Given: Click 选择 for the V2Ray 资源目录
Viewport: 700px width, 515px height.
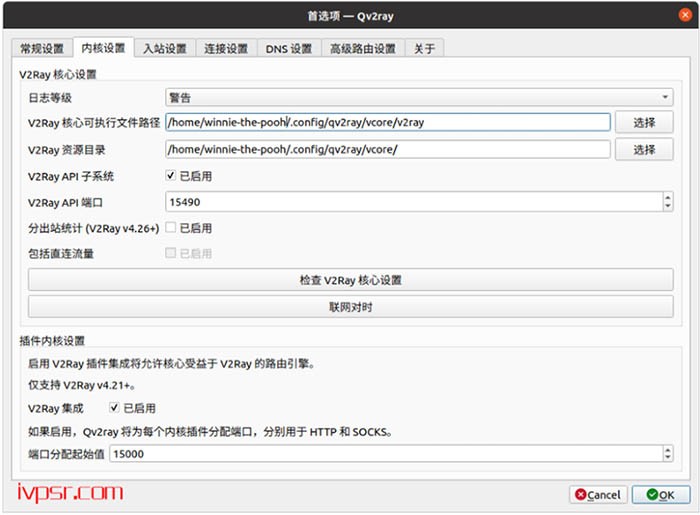Looking at the screenshot, I should coord(644,150).
